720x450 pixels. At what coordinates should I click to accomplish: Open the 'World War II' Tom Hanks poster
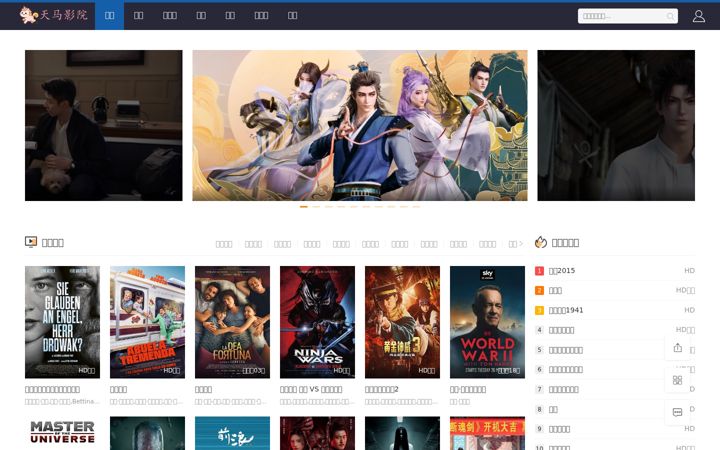(x=487, y=322)
